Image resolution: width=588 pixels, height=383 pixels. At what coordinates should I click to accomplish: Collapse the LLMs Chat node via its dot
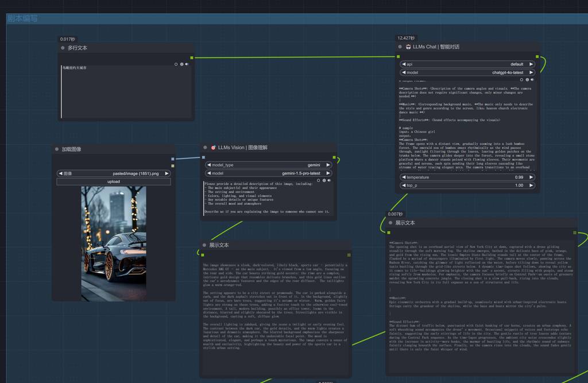[x=401, y=47]
